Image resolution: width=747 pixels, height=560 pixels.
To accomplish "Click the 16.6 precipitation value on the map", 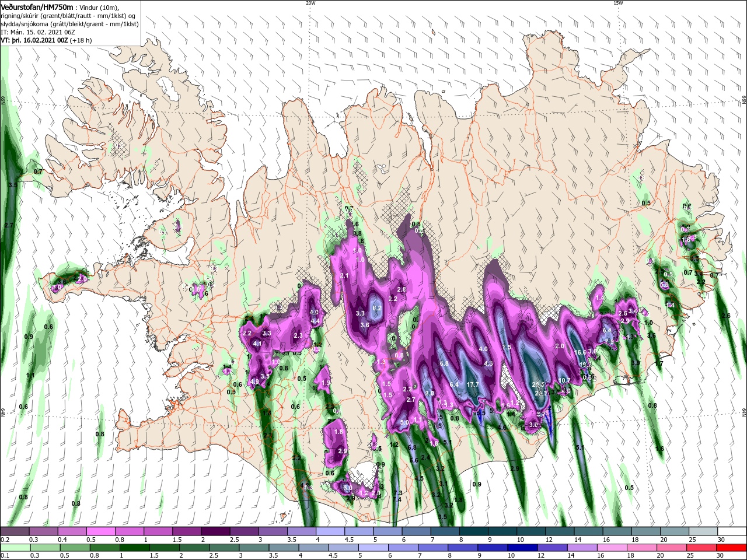I will click(580, 352).
